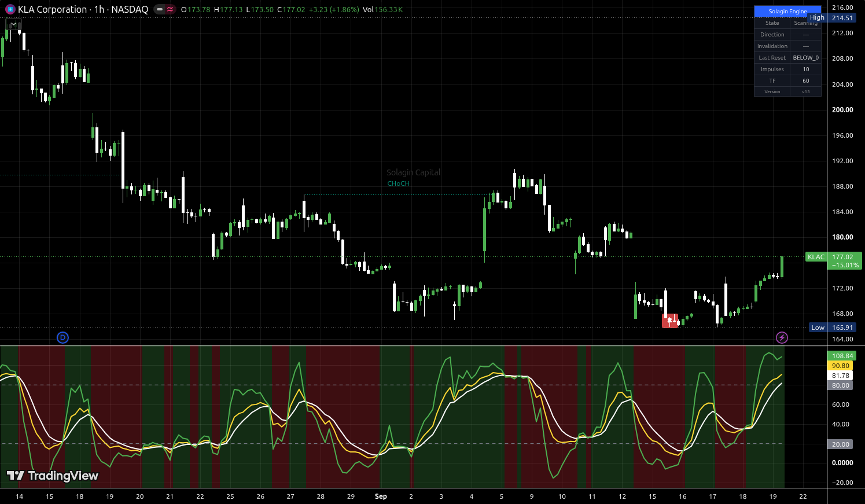Click the 80.00 upper band level label

[x=841, y=385]
